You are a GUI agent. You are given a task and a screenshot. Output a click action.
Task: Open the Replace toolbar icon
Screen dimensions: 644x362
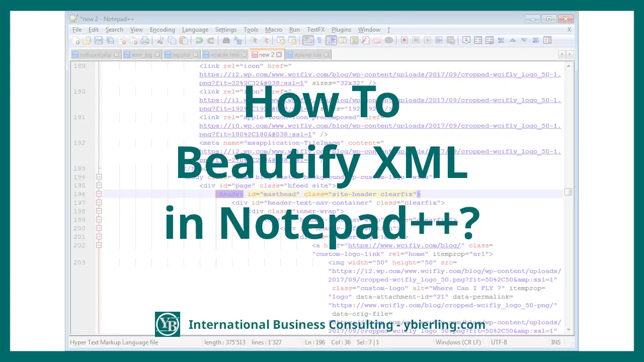pyautogui.click(x=237, y=40)
